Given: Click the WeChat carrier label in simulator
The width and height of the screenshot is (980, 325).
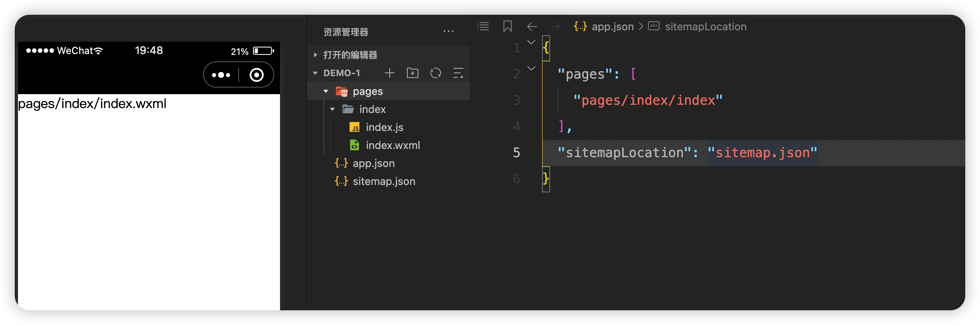Looking at the screenshot, I should (75, 51).
